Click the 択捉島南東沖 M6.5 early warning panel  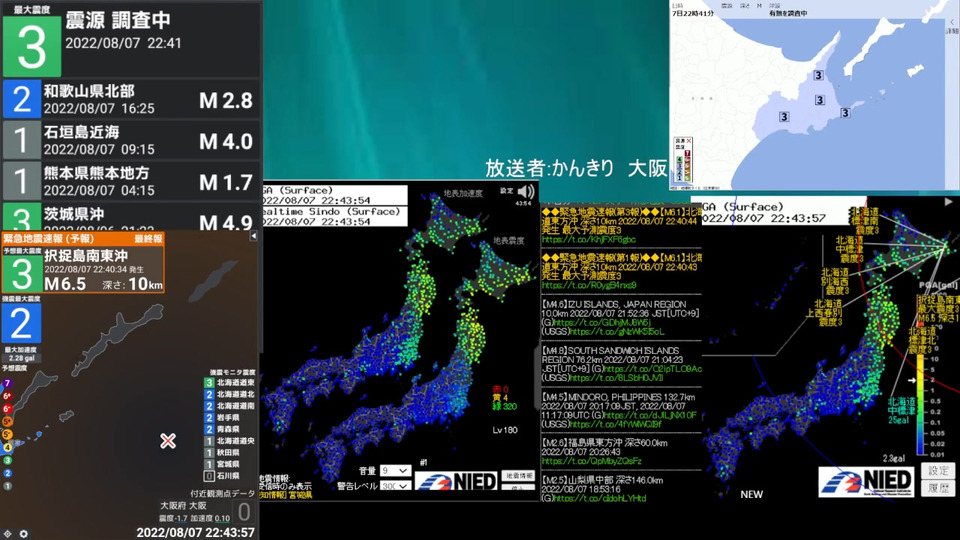pyautogui.click(x=83, y=262)
